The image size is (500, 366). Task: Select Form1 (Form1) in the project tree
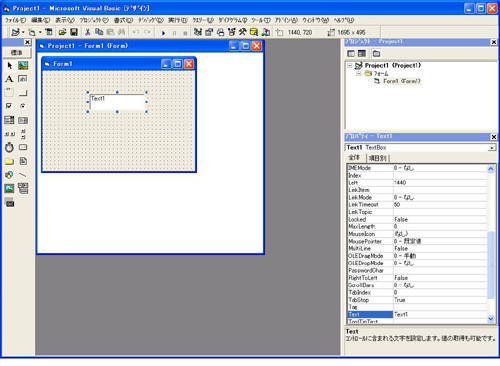click(402, 81)
